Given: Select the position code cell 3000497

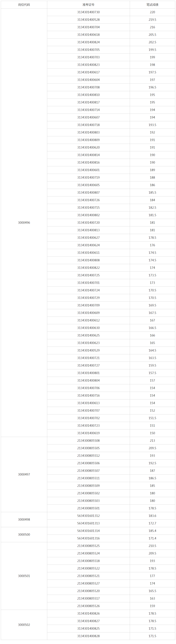Looking at the screenshot, I should [x=24, y=474].
